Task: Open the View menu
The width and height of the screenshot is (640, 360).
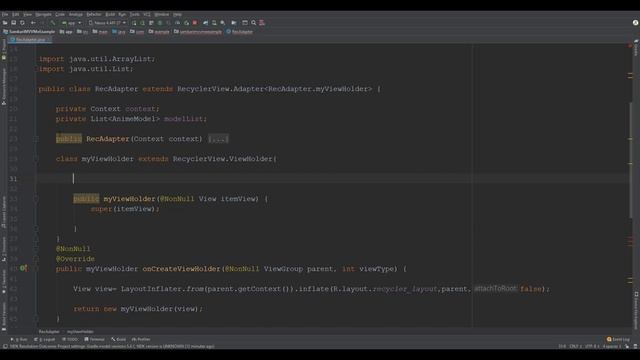Action: click(27, 14)
